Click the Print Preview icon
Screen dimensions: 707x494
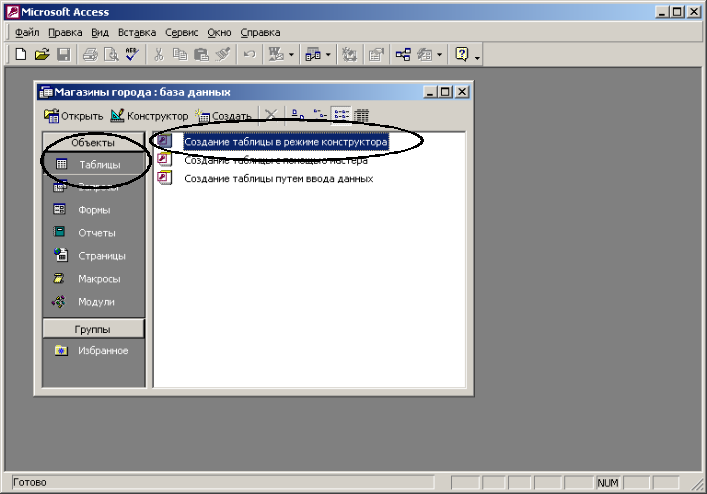tap(111, 55)
